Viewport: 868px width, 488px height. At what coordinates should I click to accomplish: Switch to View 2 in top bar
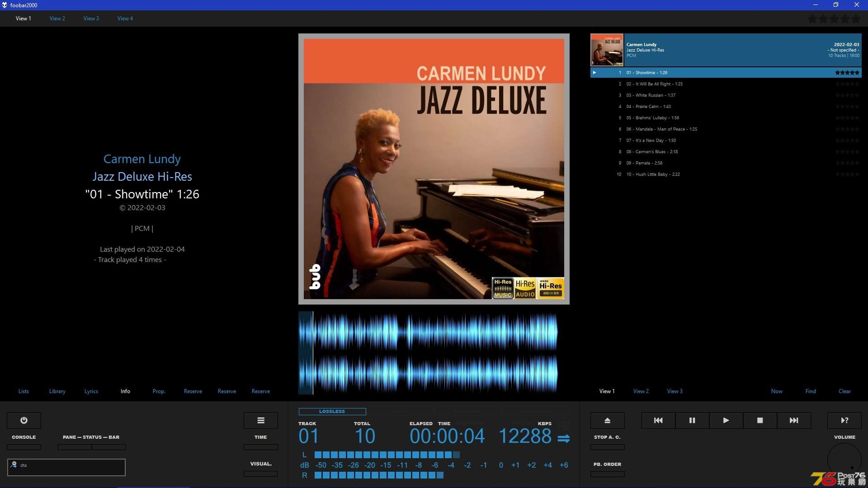pyautogui.click(x=57, y=19)
